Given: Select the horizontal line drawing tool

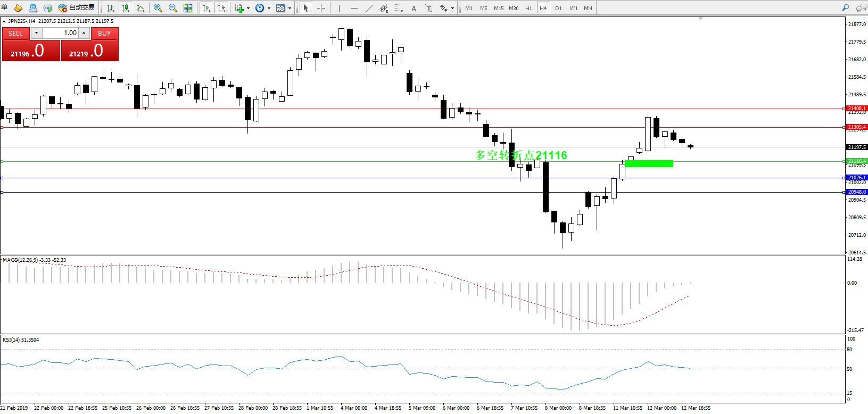Looking at the screenshot, I should pyautogui.click(x=354, y=8).
